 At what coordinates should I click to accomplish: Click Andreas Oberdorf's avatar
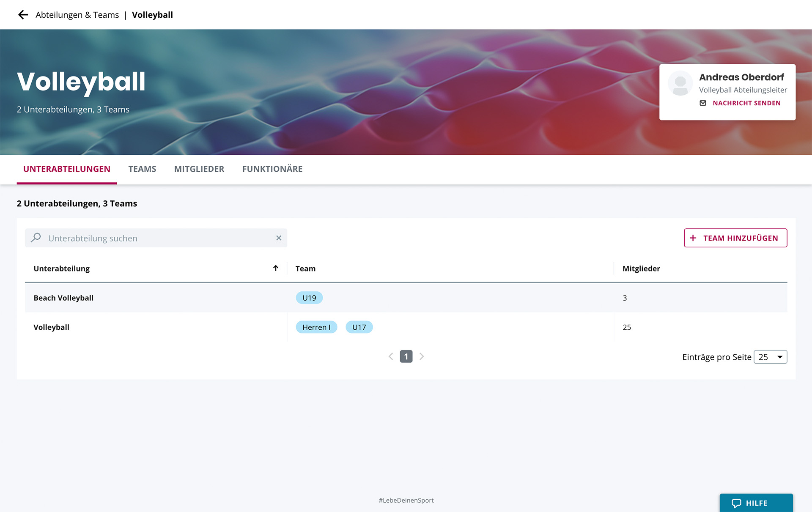click(680, 83)
